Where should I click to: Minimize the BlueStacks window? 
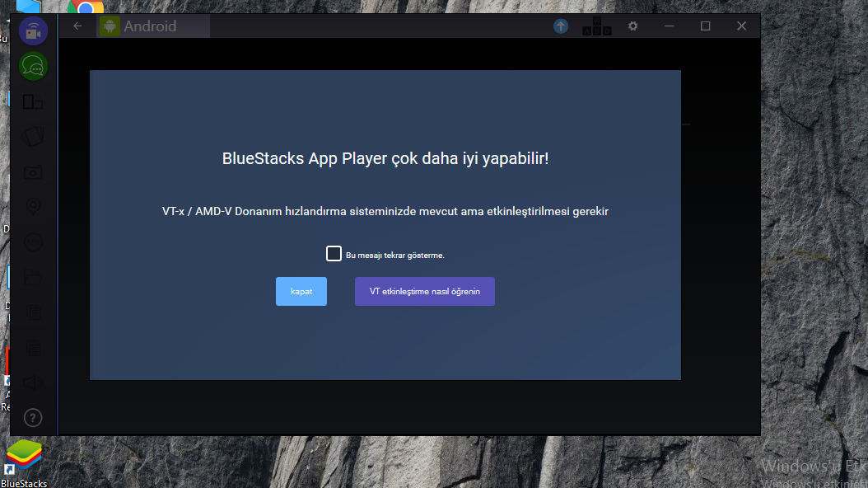[x=670, y=26]
